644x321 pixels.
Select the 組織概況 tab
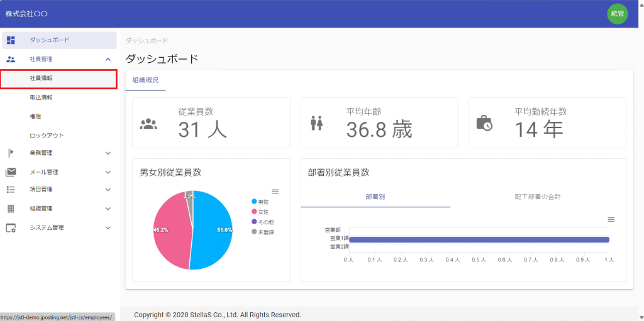click(x=145, y=80)
